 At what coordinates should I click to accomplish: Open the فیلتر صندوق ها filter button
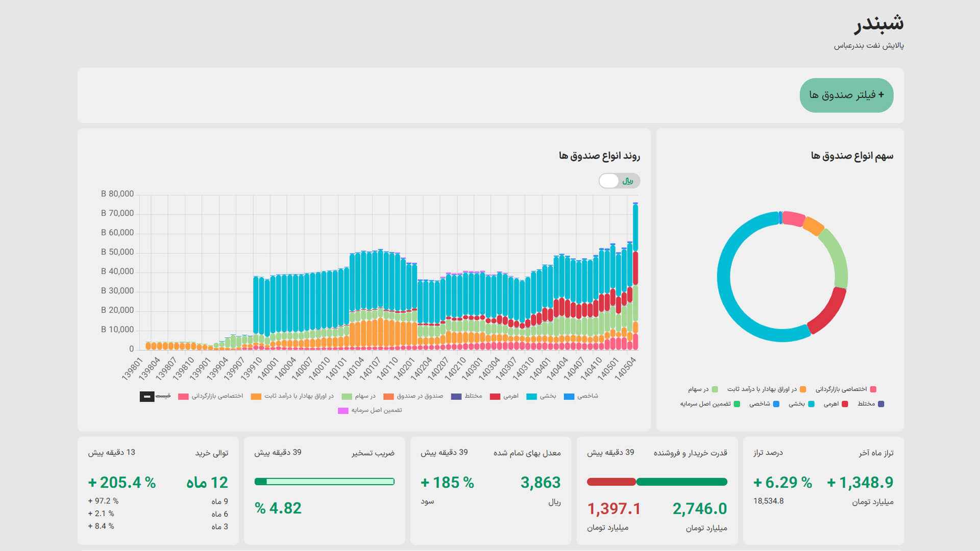[846, 95]
